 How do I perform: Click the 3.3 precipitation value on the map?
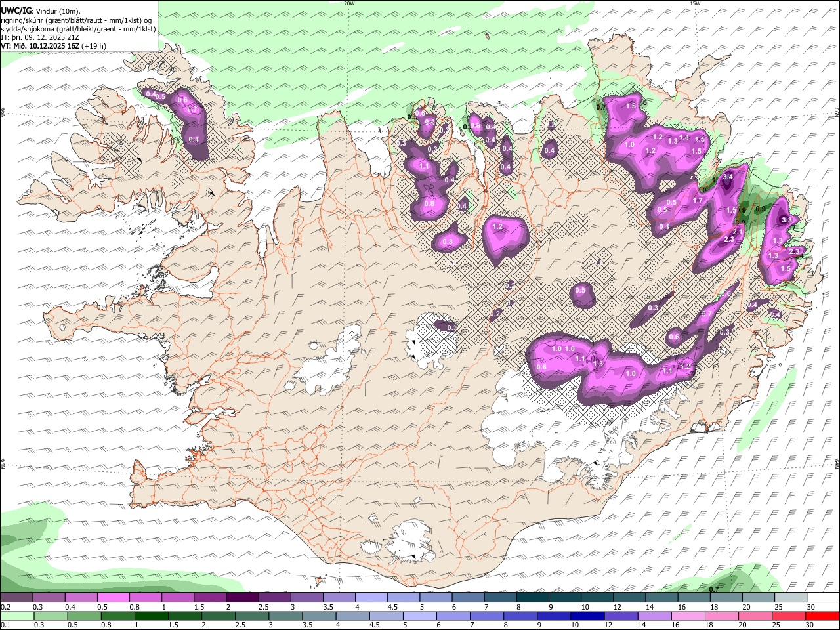click(787, 220)
